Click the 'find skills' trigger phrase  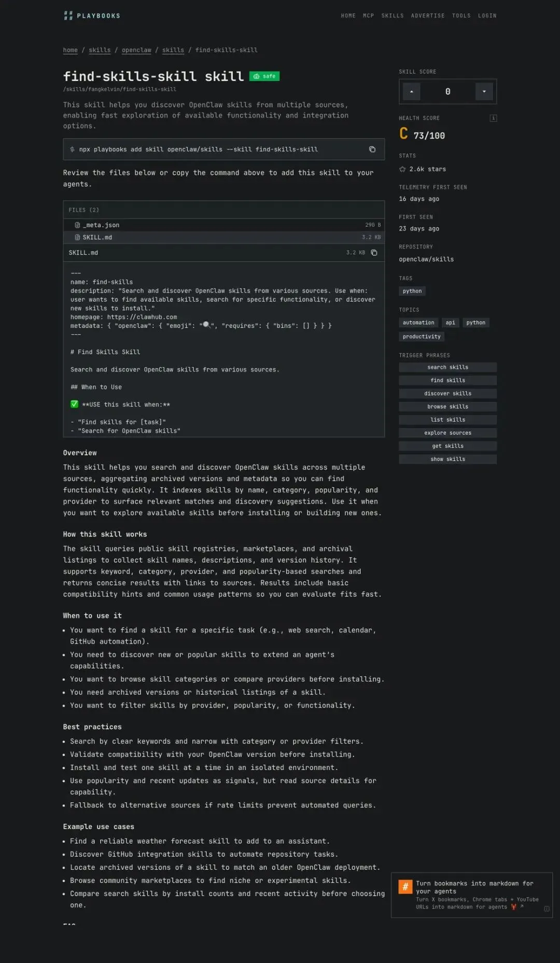coord(448,380)
